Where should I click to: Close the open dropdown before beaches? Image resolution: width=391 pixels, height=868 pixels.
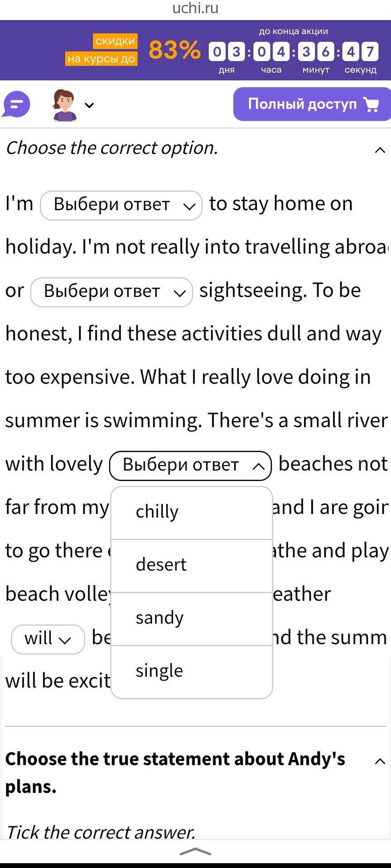click(191, 466)
